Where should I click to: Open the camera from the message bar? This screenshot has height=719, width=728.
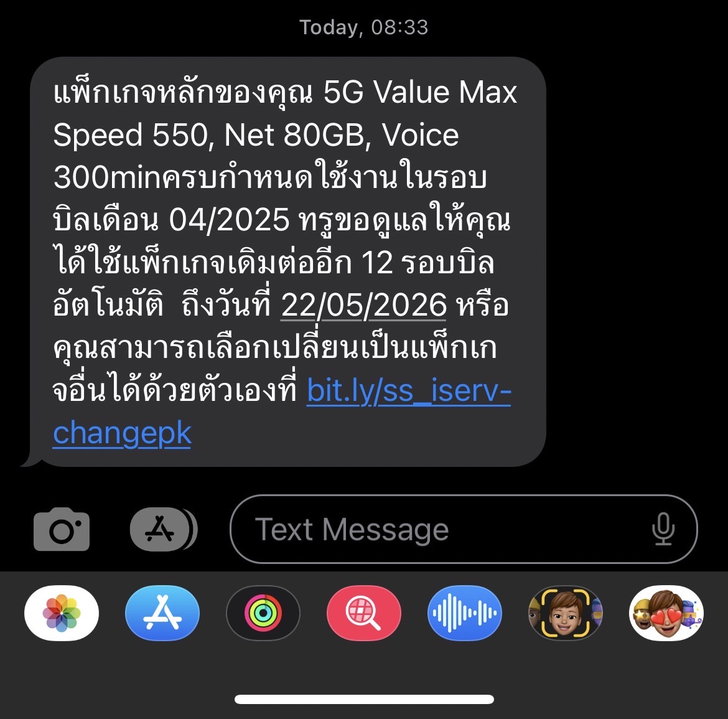coord(61,529)
